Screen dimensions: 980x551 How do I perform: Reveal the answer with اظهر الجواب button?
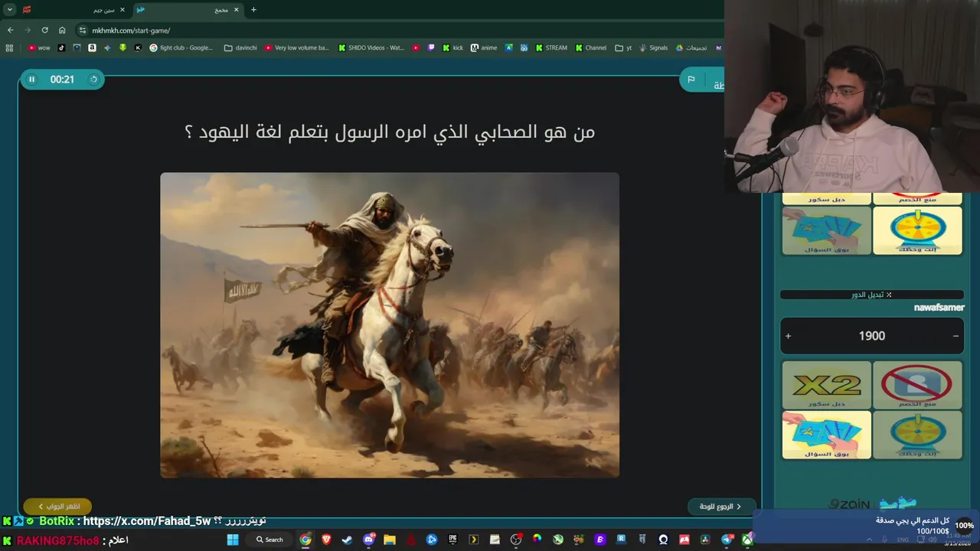coord(57,507)
